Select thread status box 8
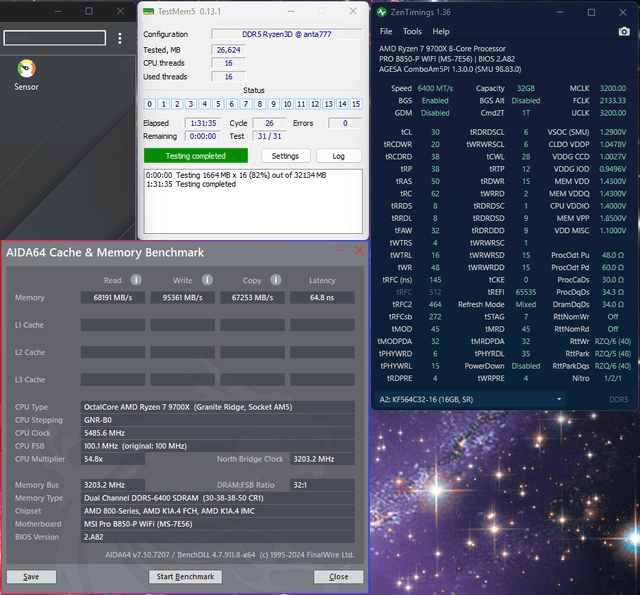This screenshot has height=595, width=640. 259,104
